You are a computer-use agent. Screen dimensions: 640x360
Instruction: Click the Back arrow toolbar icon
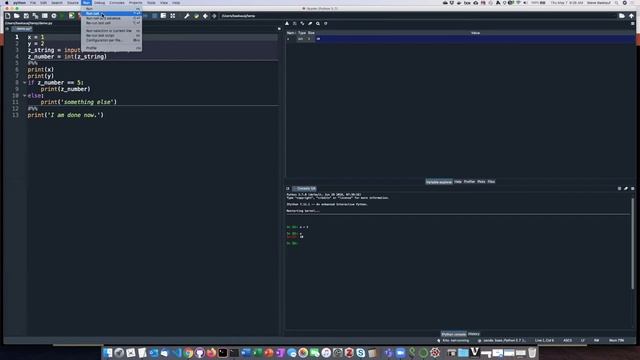pyautogui.click(x=205, y=16)
